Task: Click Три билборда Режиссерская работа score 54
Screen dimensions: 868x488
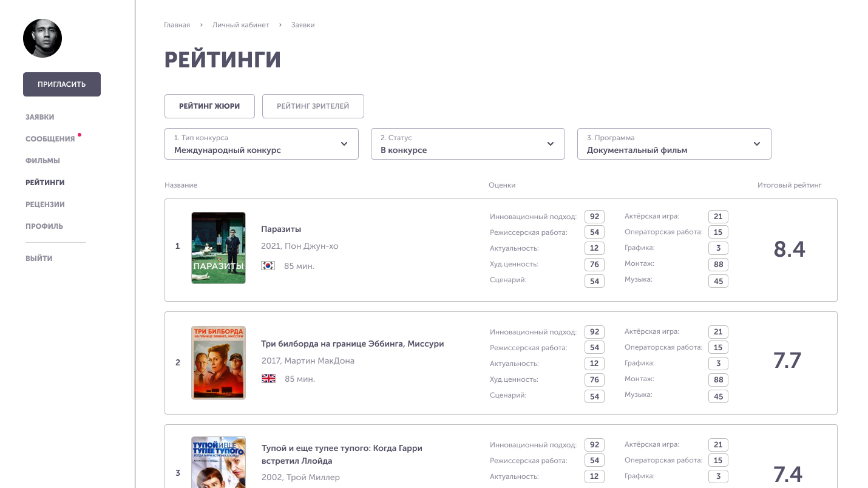Action: pyautogui.click(x=594, y=348)
